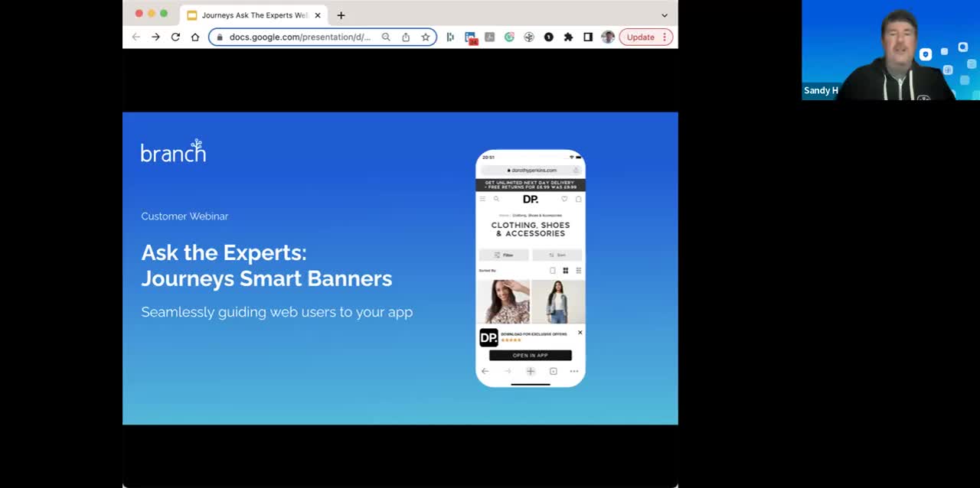Open the Chrome profile avatar
The width and height of the screenshot is (980, 488).
click(x=608, y=37)
